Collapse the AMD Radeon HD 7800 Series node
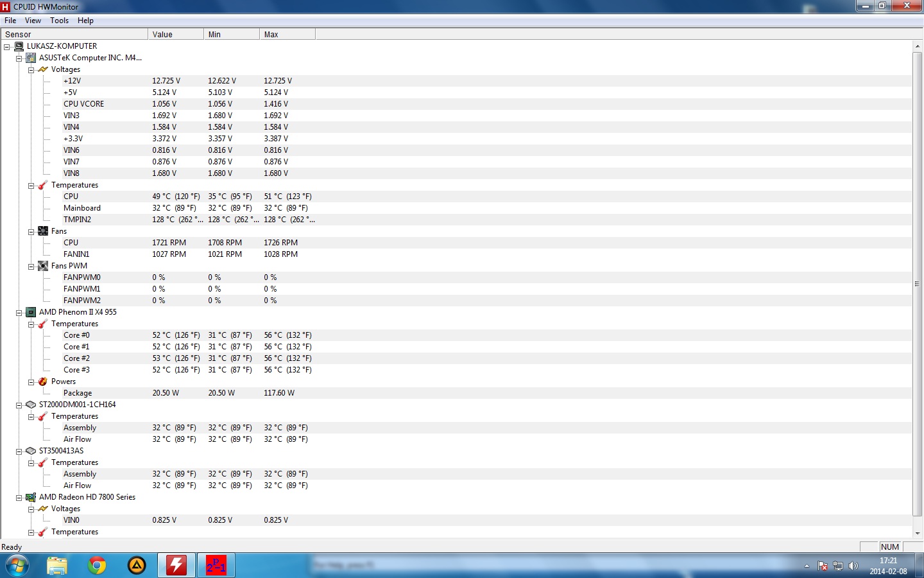924x578 pixels. point(19,498)
